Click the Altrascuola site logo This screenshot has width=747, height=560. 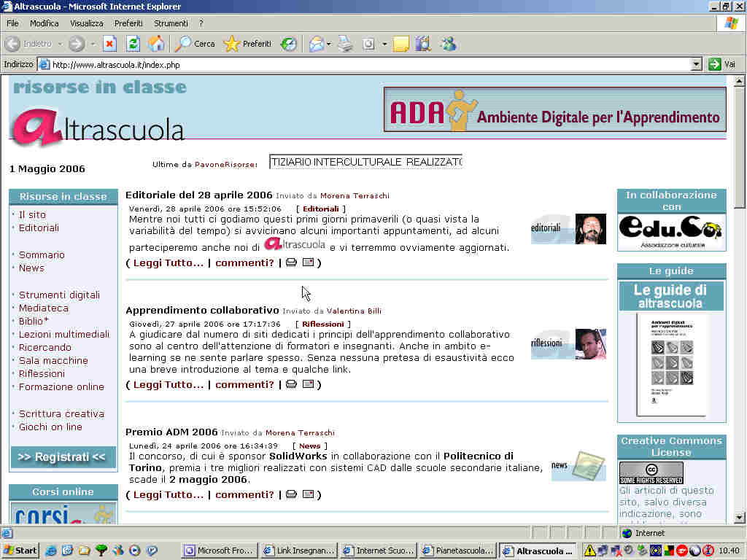[x=98, y=128]
